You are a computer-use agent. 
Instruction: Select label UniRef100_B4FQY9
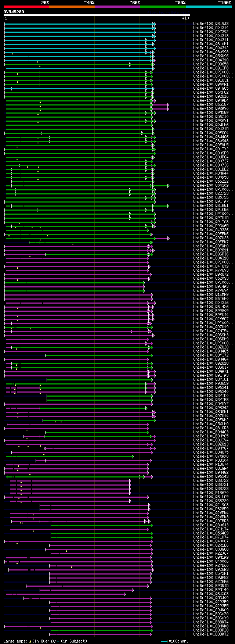pyautogui.click(x=211, y=266)
